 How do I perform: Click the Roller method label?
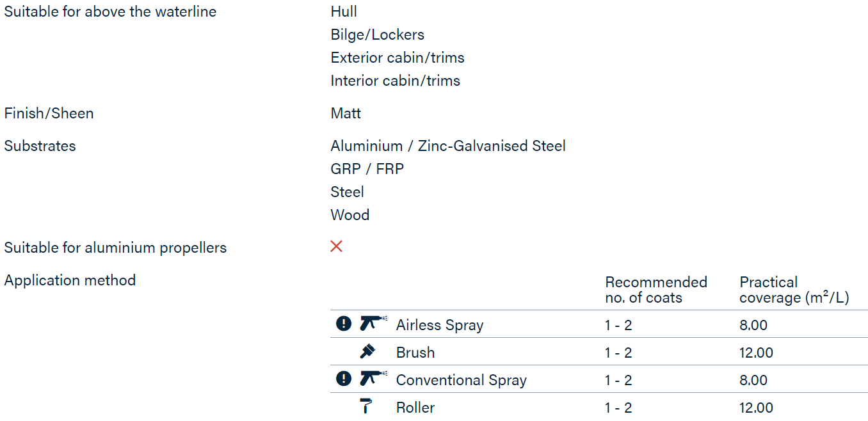point(415,408)
